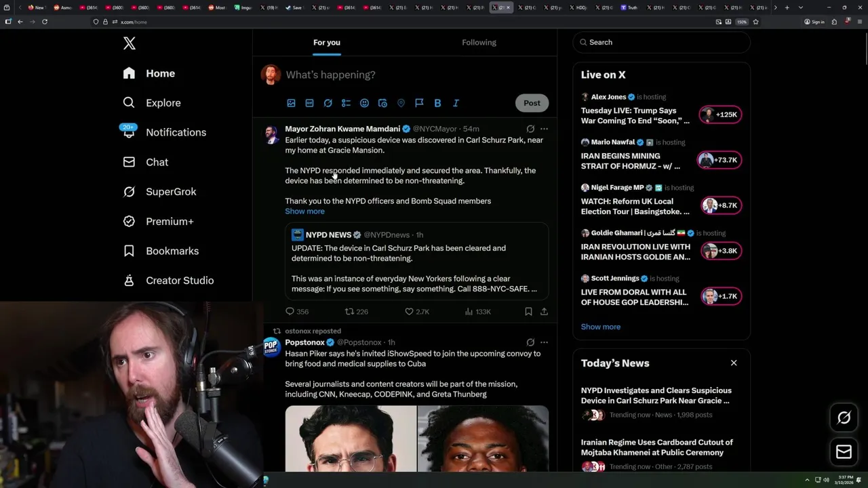The height and width of the screenshot is (488, 868).
Task: Click the browser back arrow
Action: (x=20, y=22)
